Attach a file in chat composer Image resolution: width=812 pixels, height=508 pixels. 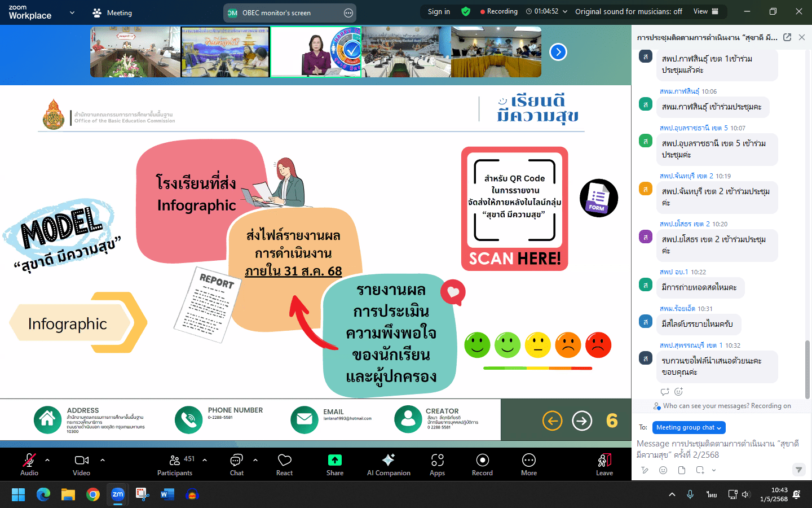pos(682,470)
